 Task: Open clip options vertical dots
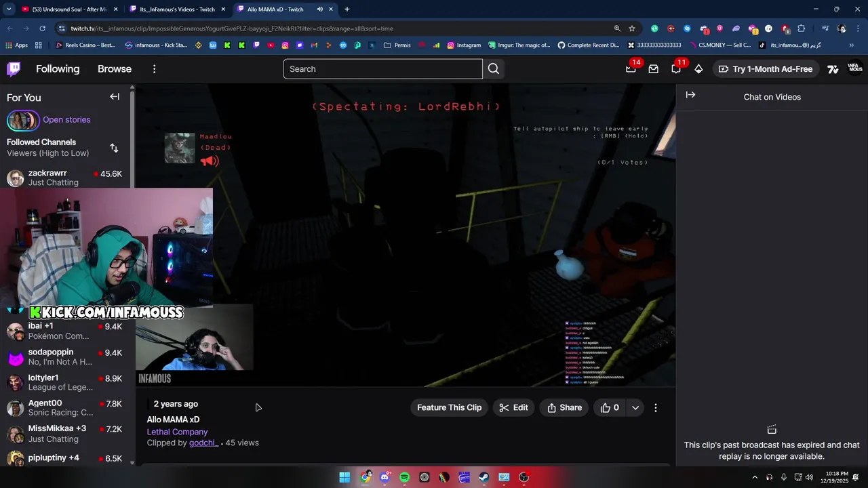(x=656, y=407)
